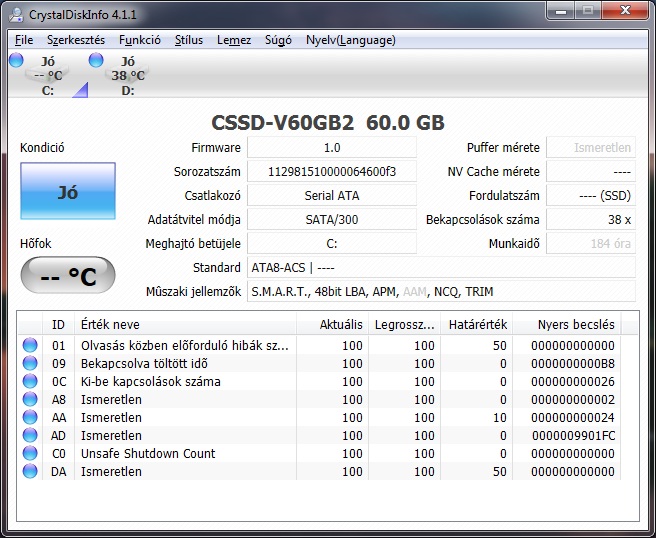Open the Stílus menu
This screenshot has height=538, width=656.
pyautogui.click(x=189, y=40)
